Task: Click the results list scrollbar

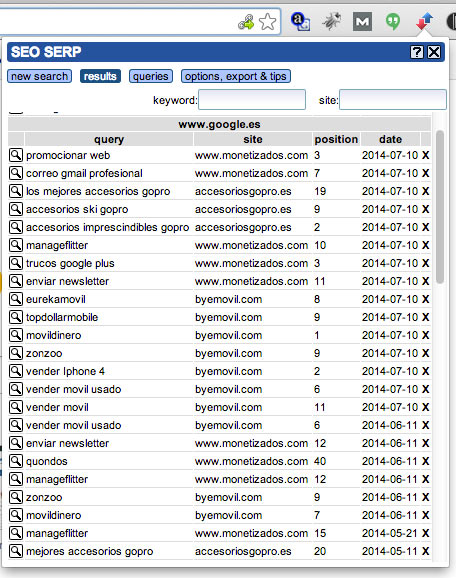Action: pyautogui.click(x=439, y=206)
